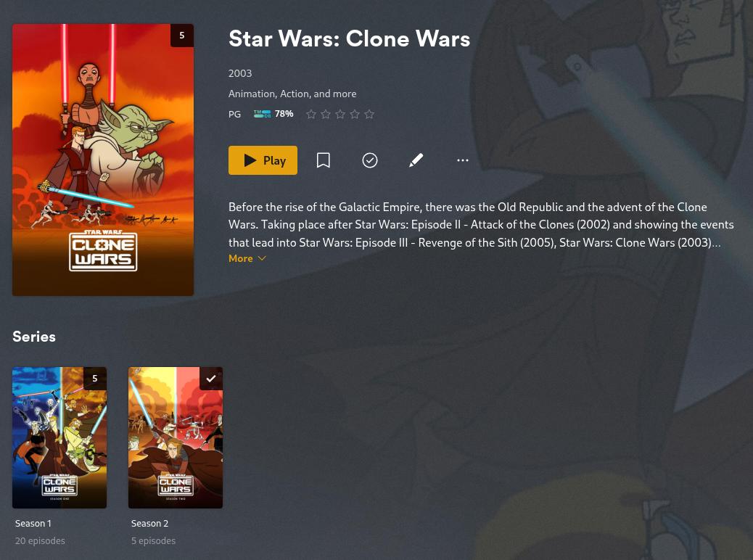This screenshot has height=560, width=753.
Task: Click the yellow Play button
Action: click(x=263, y=160)
